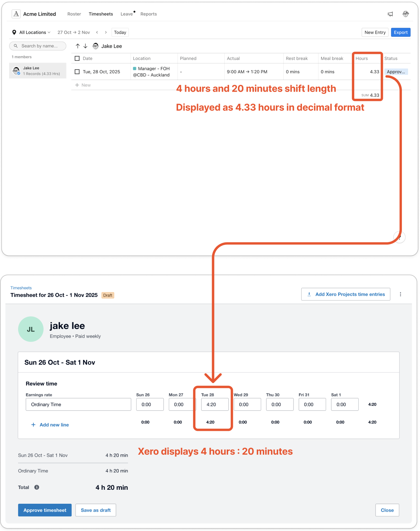Screen dimensions: 420x531
Task: Switch to the Reports tab
Action: pyautogui.click(x=149, y=14)
